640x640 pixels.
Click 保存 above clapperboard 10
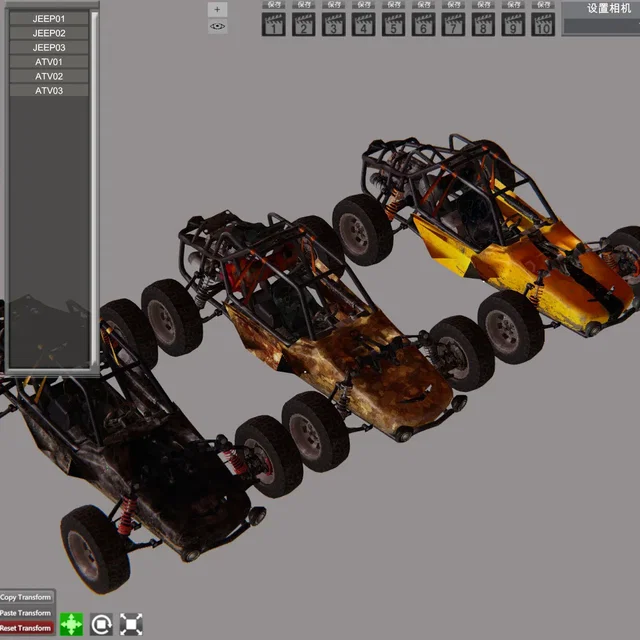543,5
